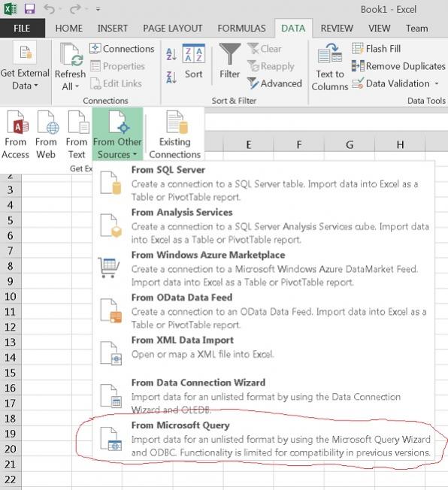Click the Data Validation button
The width and height of the screenshot is (448, 490).
(x=391, y=83)
